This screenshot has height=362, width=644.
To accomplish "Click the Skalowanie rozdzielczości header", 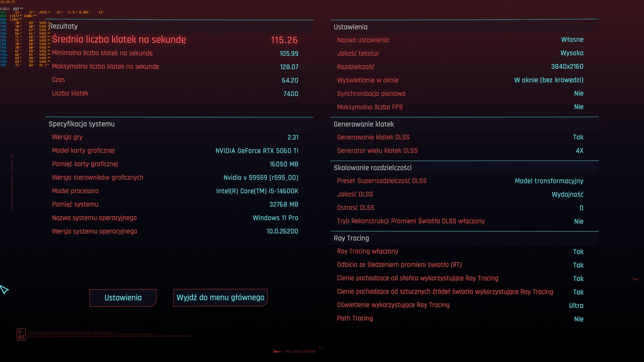I will tap(372, 168).
